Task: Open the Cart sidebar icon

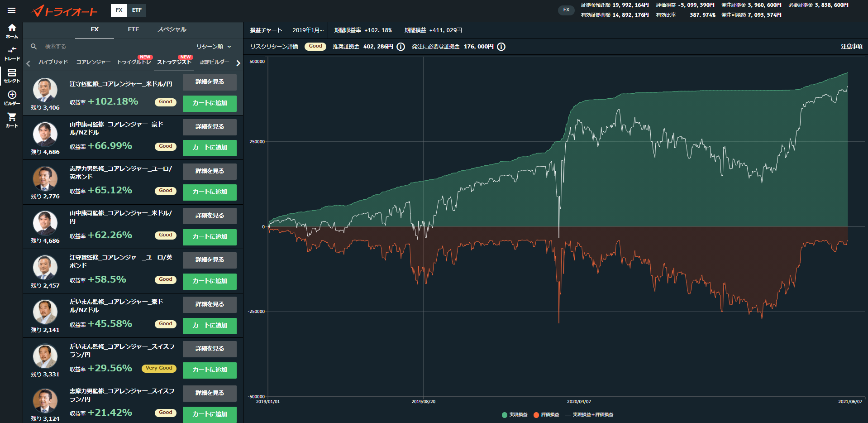Action: [x=12, y=120]
